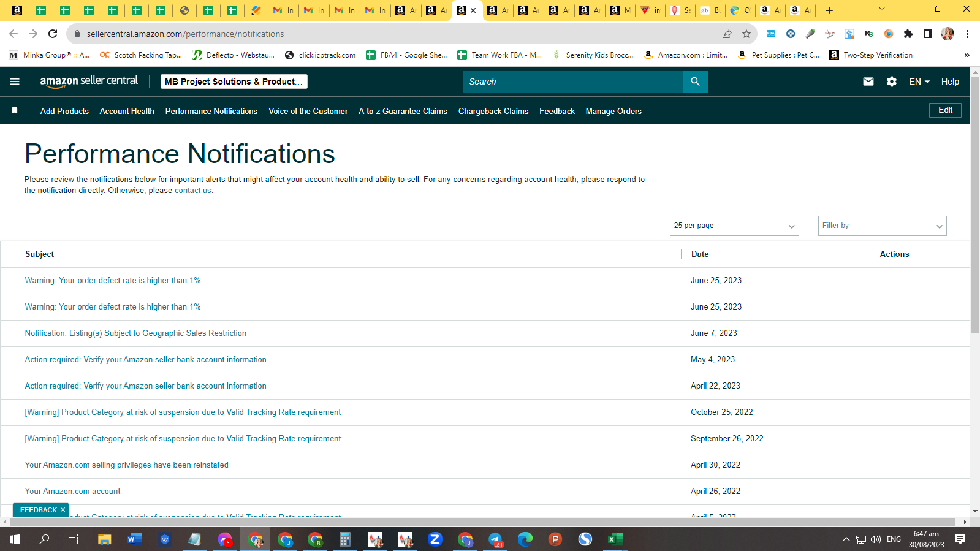Viewport: 980px width, 551px height.
Task: Select Voice of the Customer
Action: click(x=308, y=111)
